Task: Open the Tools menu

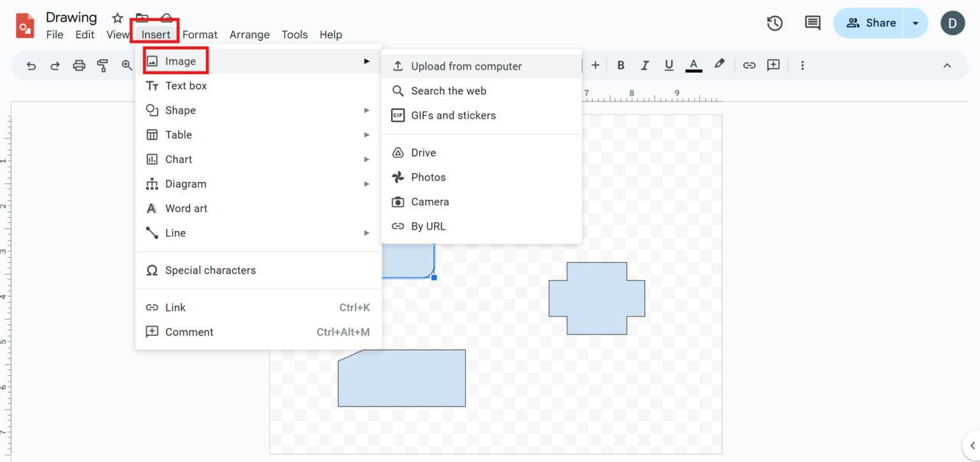Action: pos(294,34)
